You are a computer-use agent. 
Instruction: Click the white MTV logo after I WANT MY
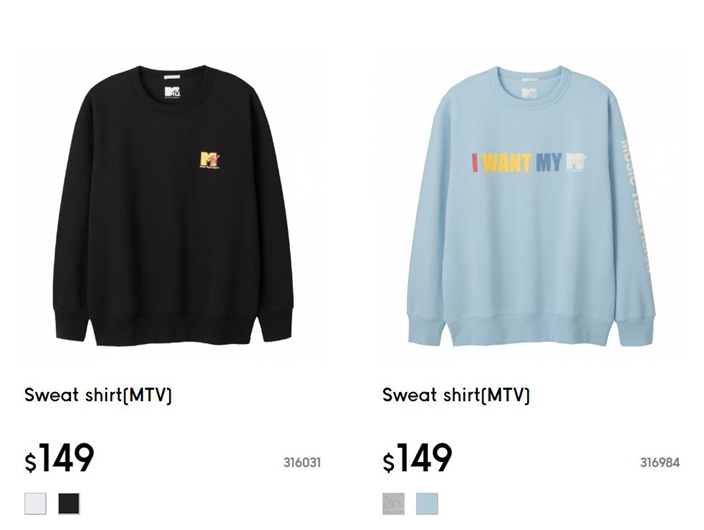pyautogui.click(x=576, y=162)
